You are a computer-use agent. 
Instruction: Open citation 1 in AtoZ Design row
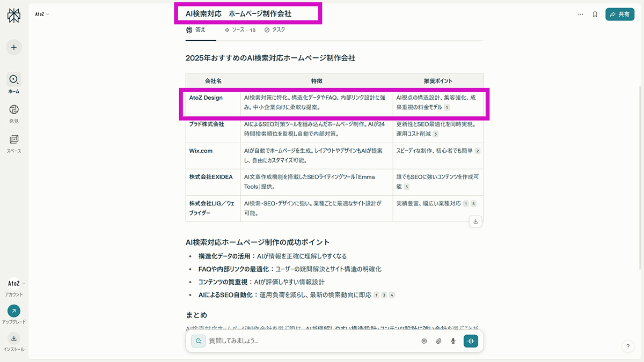click(447, 108)
